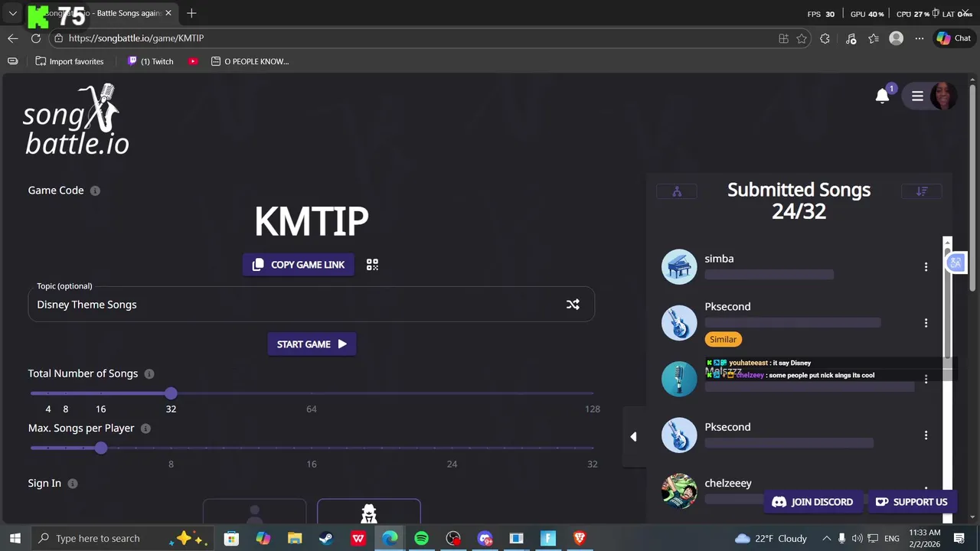980x551 pixels.
Task: Open the Twitch bookmark
Action: (151, 61)
